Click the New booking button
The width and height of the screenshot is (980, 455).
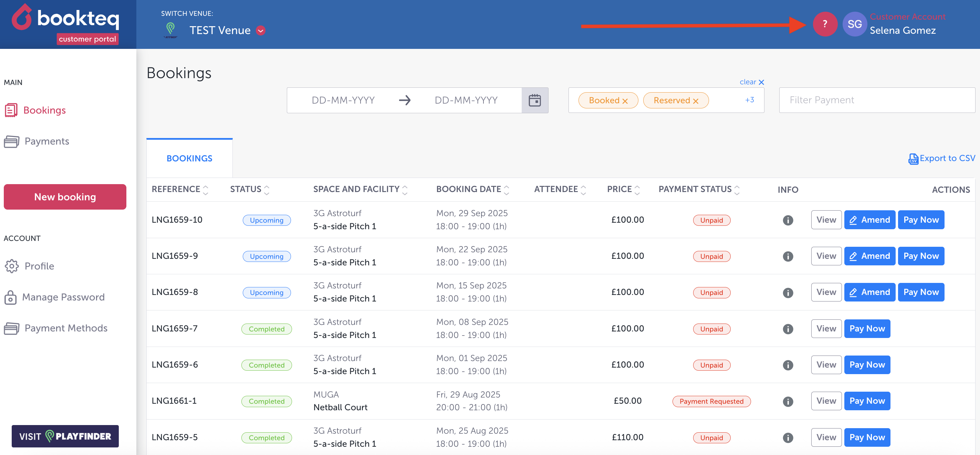coord(65,197)
